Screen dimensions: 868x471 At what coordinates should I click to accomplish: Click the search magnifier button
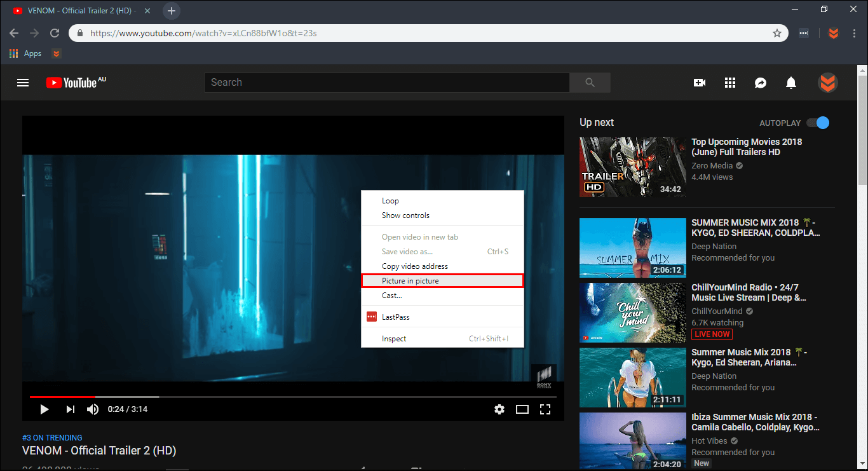pyautogui.click(x=590, y=83)
